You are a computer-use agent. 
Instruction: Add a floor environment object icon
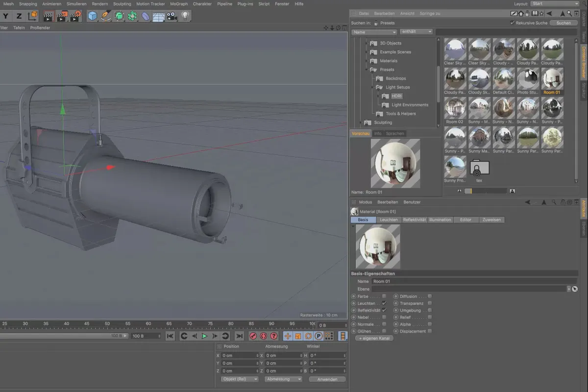158,16
